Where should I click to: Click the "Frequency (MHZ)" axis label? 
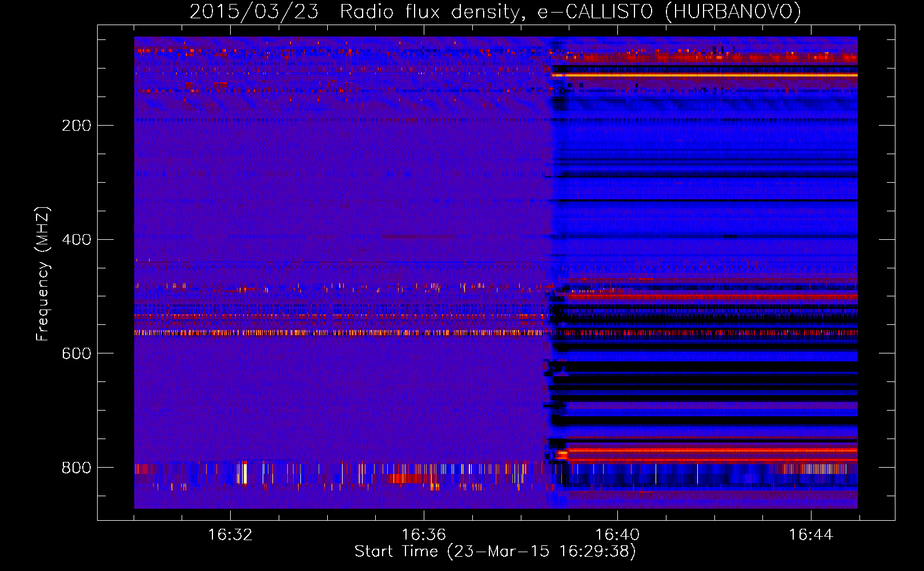click(x=43, y=274)
